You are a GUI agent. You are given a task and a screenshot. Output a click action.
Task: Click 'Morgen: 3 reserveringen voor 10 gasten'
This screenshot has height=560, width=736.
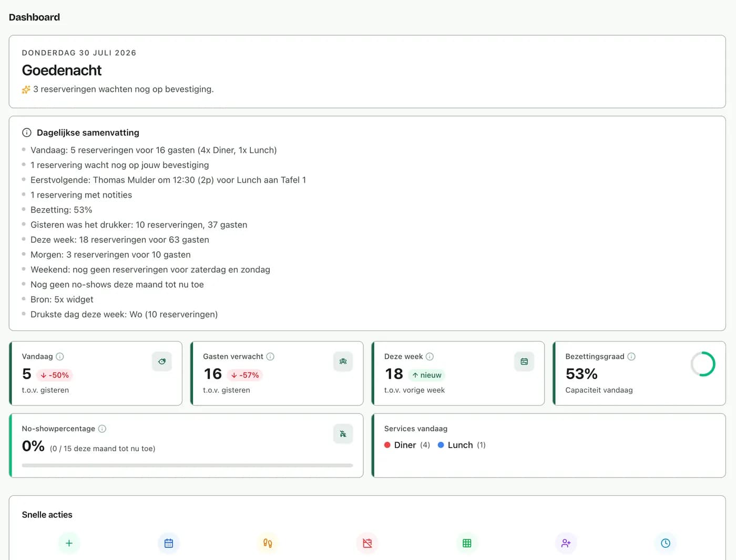[x=110, y=255]
